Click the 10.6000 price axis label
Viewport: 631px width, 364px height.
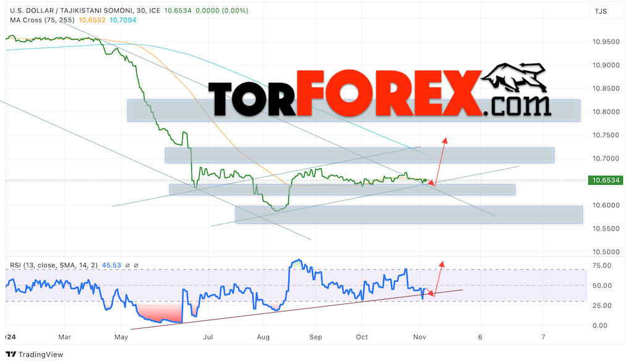click(x=606, y=205)
